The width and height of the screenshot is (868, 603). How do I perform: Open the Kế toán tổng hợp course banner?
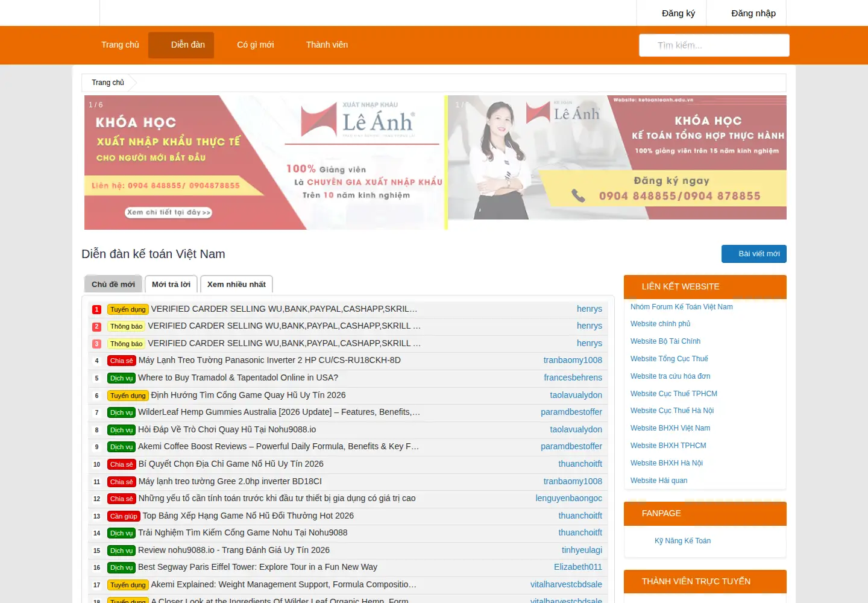coord(617,157)
